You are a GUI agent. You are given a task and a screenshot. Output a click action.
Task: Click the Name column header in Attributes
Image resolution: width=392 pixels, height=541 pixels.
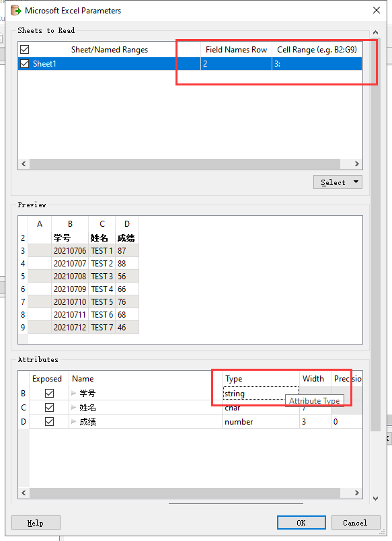click(145, 379)
